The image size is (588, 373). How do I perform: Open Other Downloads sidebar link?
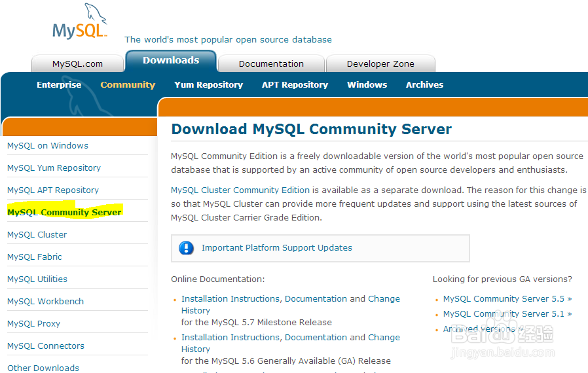coord(43,368)
